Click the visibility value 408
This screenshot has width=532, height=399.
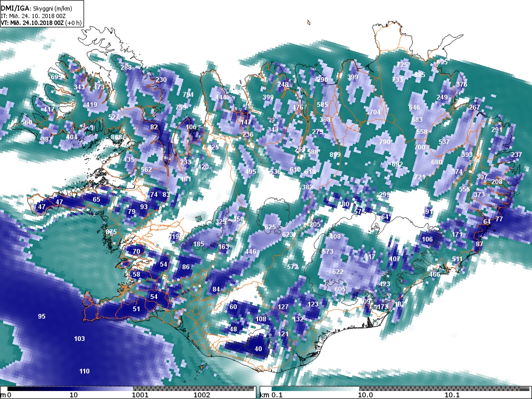[335, 237]
